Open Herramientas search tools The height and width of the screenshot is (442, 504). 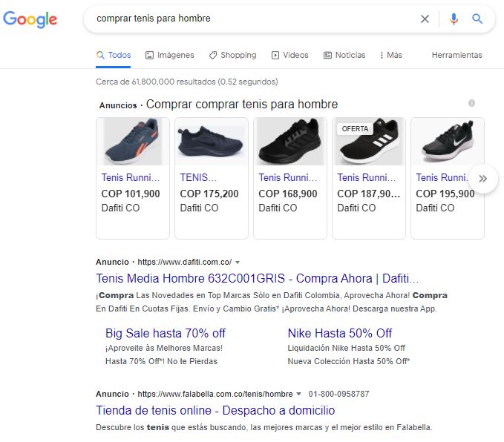click(456, 55)
